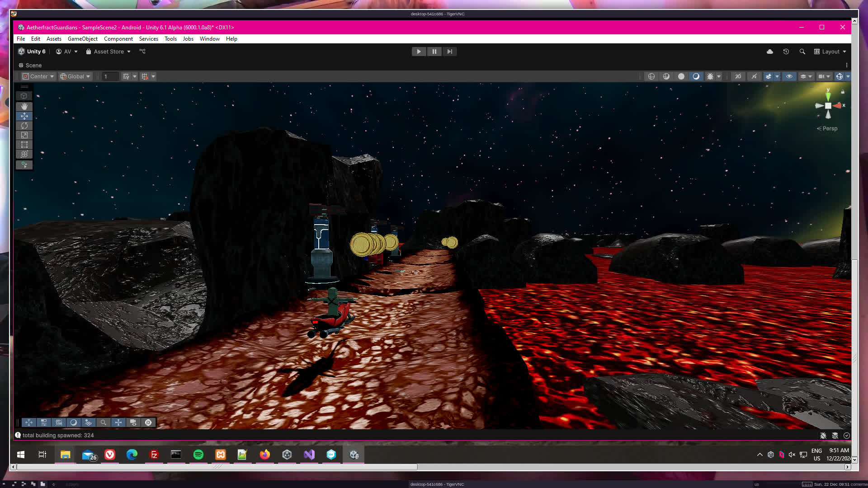The width and height of the screenshot is (868, 488).
Task: Open the Center pivot dropdown
Action: point(38,76)
